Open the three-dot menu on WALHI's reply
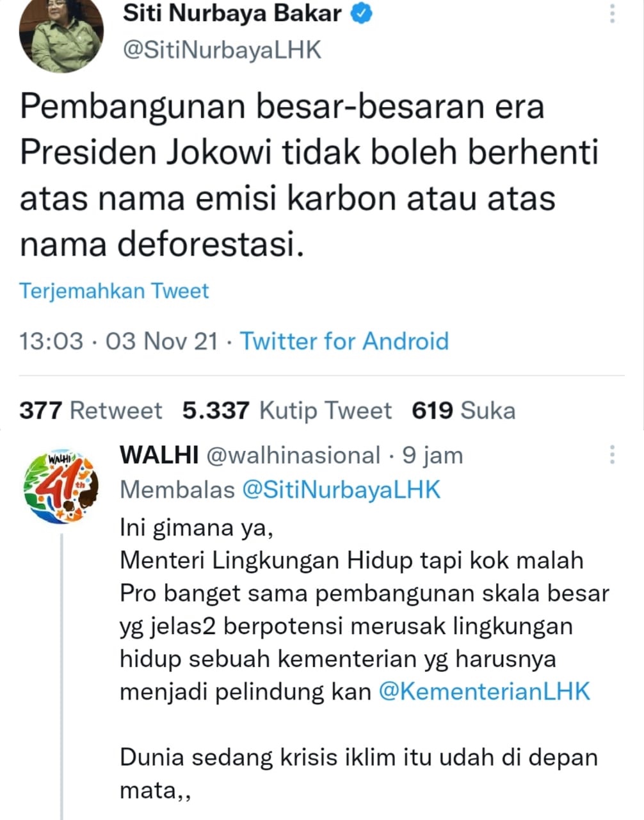This screenshot has height=820, width=644. click(x=613, y=454)
